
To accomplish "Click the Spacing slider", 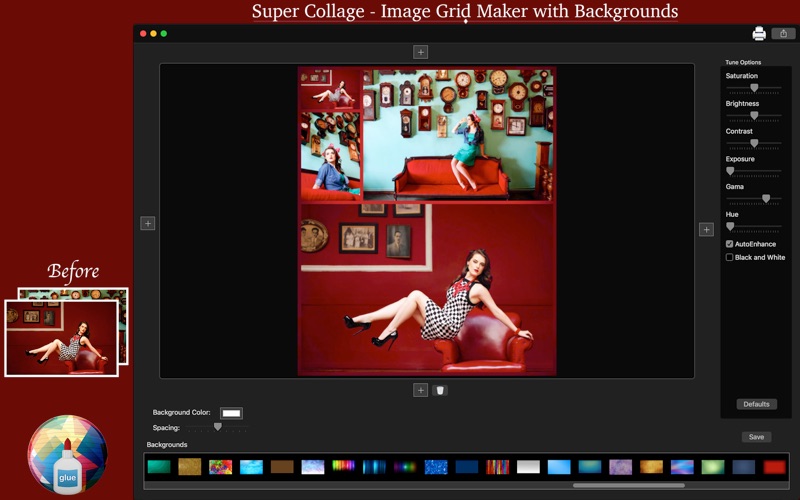I will click(217, 427).
